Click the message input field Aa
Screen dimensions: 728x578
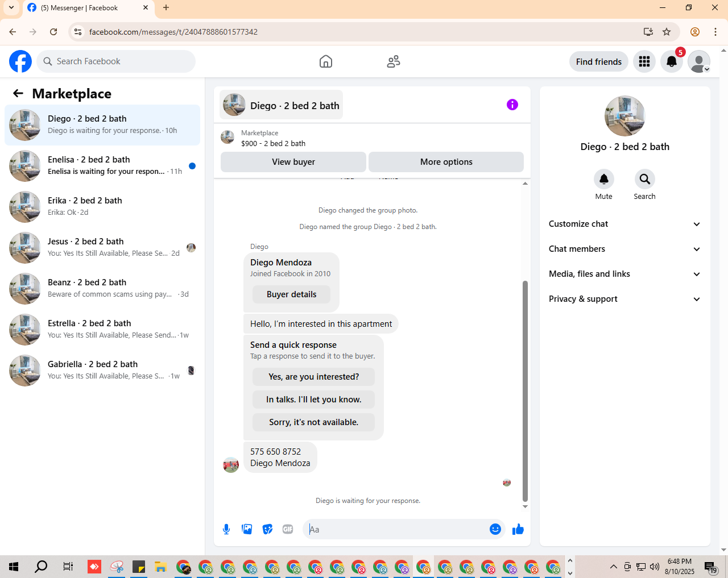click(x=397, y=529)
